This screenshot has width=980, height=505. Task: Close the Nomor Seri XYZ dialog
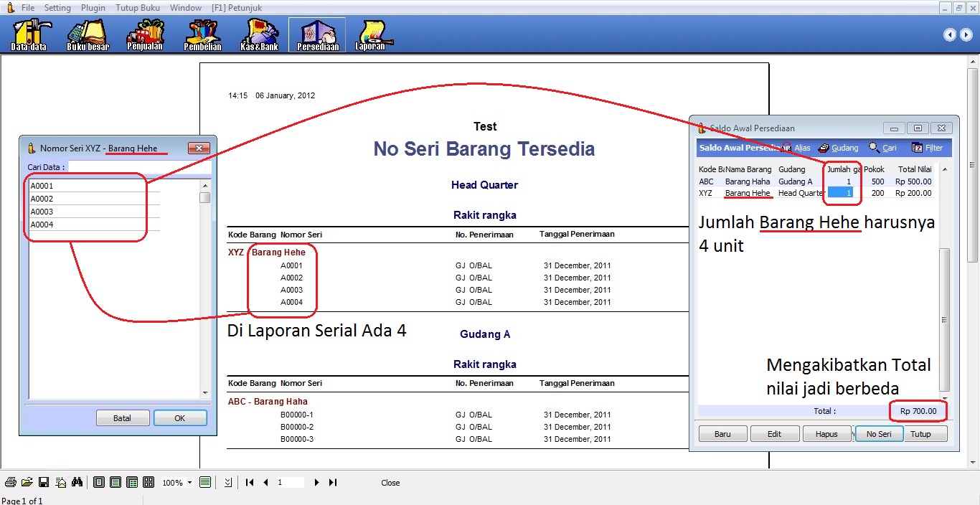(x=199, y=148)
